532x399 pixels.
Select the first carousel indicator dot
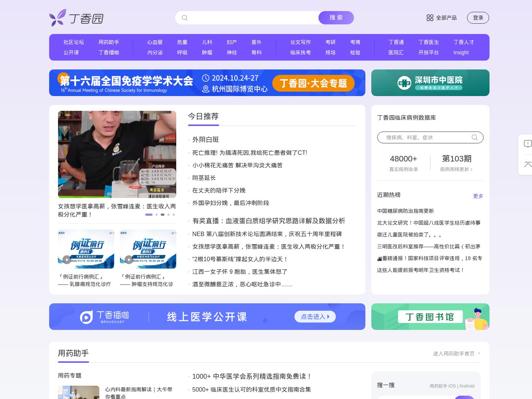[x=149, y=214]
